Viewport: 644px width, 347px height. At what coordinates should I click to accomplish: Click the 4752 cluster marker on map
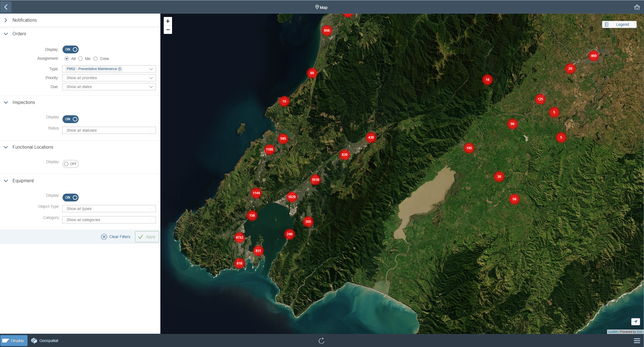[x=239, y=237]
